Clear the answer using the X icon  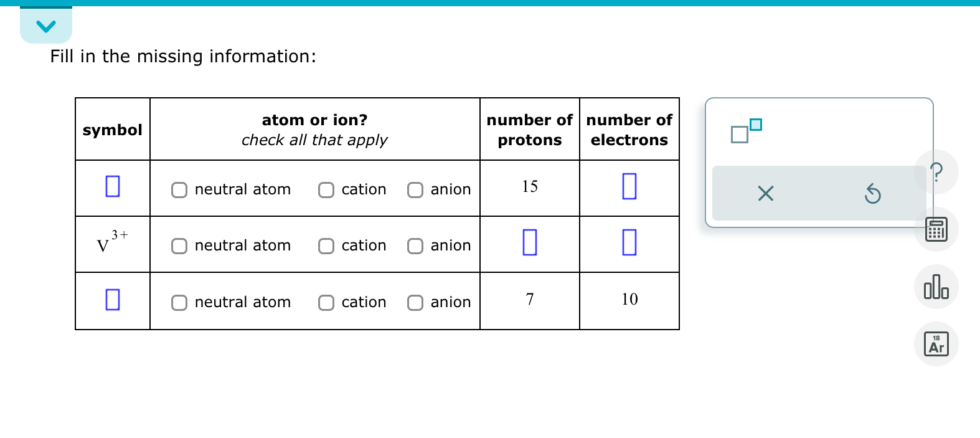(765, 193)
